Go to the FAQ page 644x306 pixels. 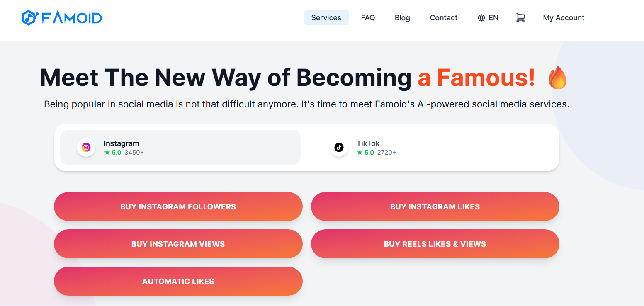point(368,18)
